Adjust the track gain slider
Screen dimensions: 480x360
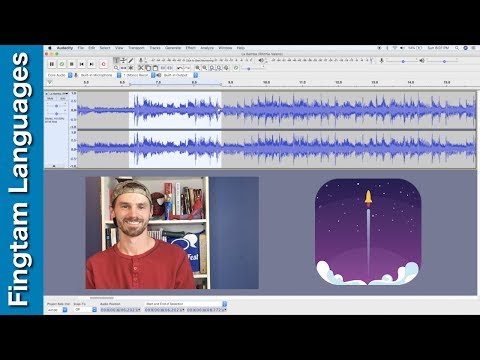pos(57,106)
